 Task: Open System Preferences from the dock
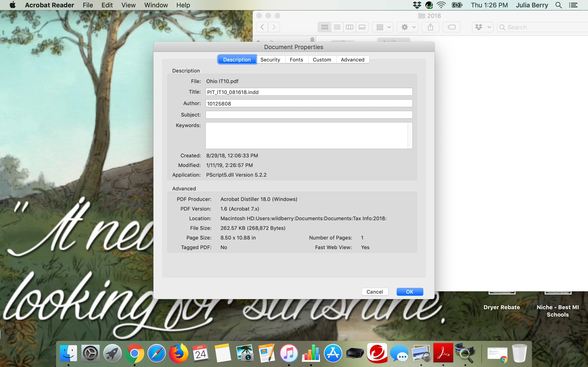pyautogui.click(x=90, y=353)
